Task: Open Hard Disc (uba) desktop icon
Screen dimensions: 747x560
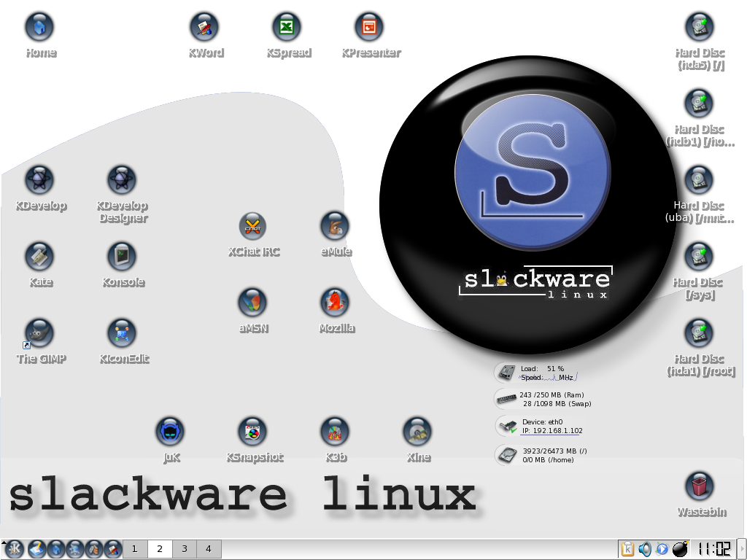Action: [x=699, y=179]
